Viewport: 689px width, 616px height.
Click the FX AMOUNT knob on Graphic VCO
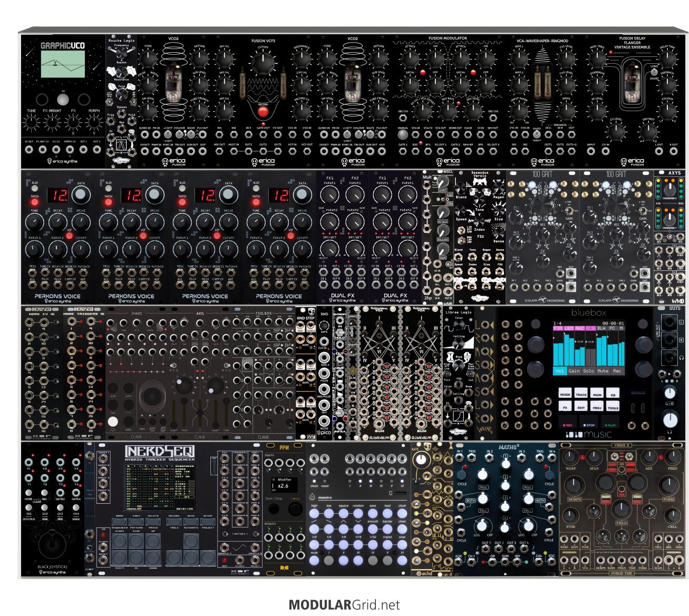52,123
